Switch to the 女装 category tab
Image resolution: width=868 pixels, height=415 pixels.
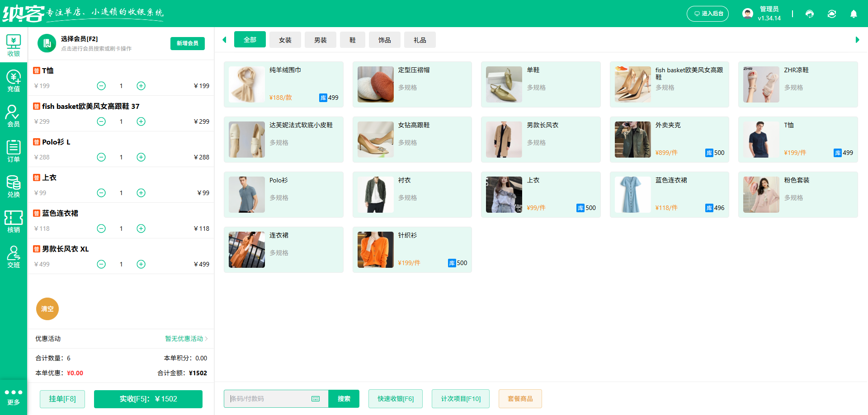[x=285, y=40]
